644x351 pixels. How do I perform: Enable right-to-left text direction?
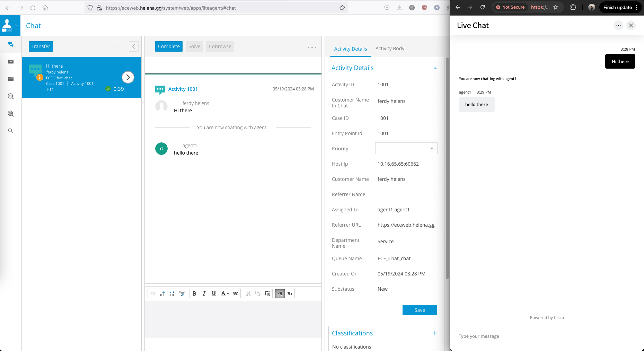click(290, 293)
